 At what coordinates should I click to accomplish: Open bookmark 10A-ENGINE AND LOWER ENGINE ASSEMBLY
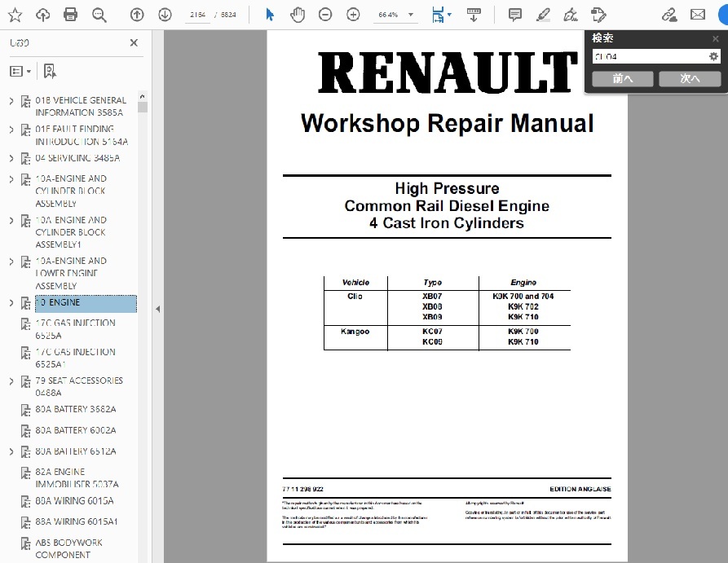tap(71, 274)
